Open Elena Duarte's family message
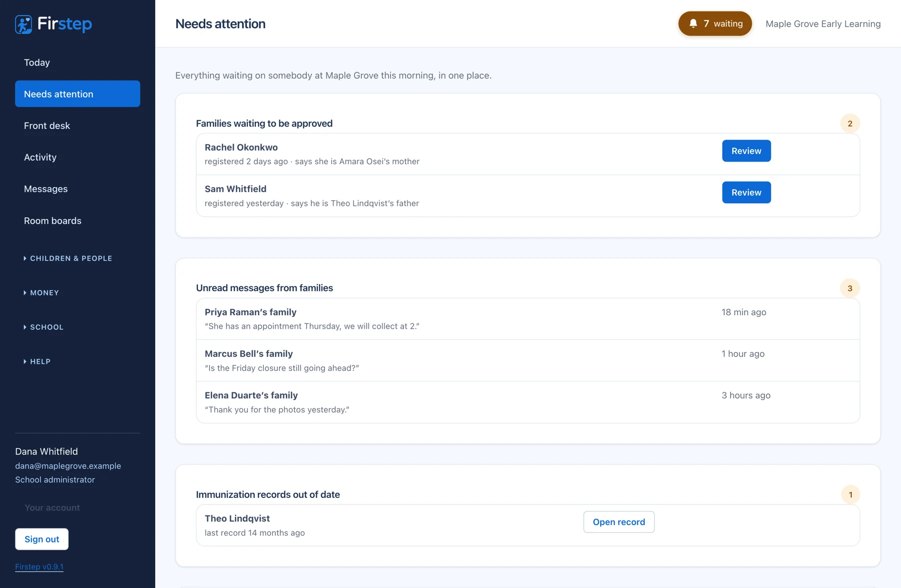The width and height of the screenshot is (901, 588). 528,402
